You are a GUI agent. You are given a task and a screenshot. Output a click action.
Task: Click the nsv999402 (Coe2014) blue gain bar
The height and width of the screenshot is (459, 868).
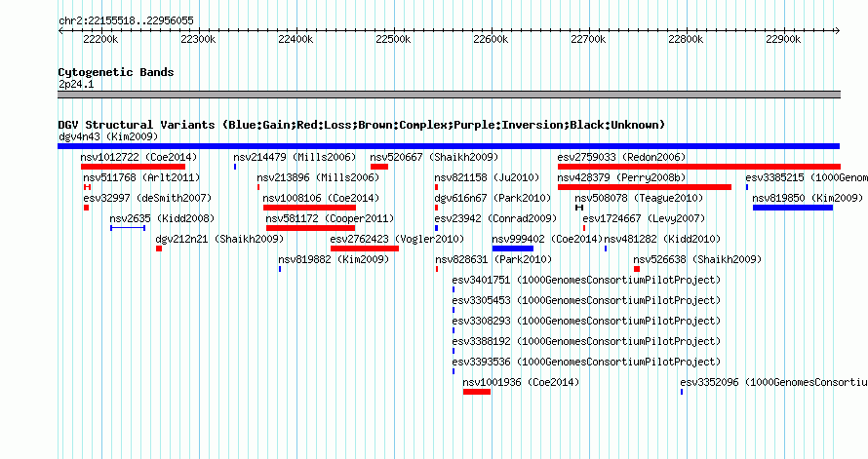point(513,249)
